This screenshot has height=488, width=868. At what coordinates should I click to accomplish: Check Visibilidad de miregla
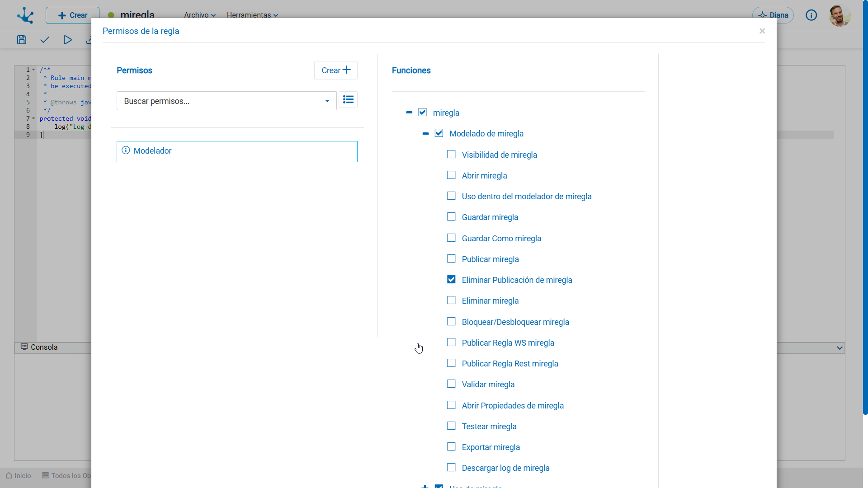[451, 154]
